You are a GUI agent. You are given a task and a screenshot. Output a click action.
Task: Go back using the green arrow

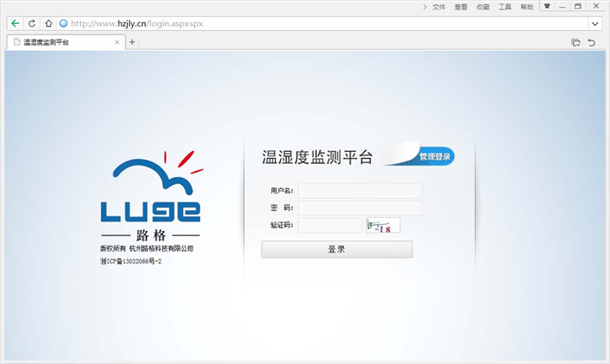(x=15, y=23)
